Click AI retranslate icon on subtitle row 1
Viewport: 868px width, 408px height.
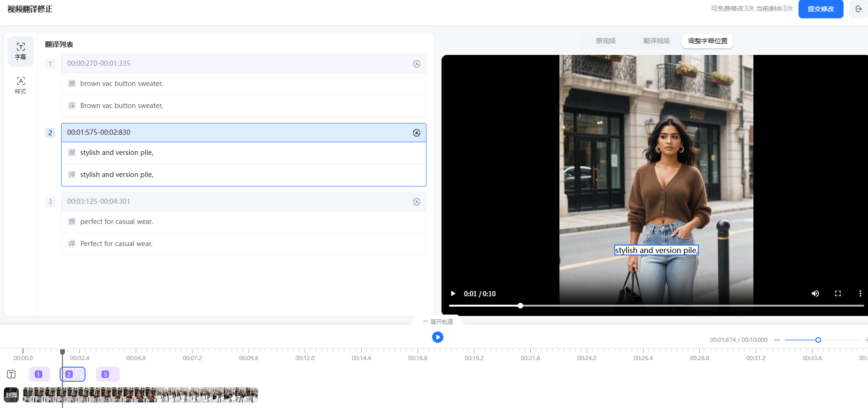point(416,64)
